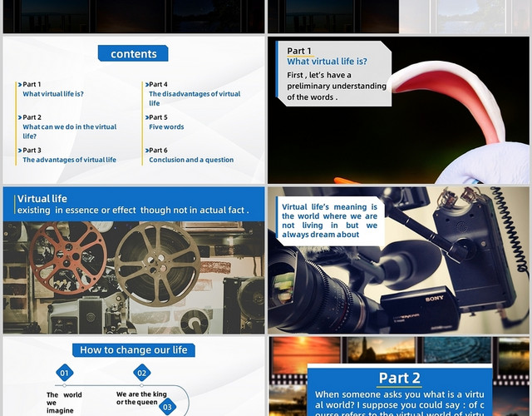Open the contents slide thumbnail
This screenshot has height=416, width=532.
[134, 110]
